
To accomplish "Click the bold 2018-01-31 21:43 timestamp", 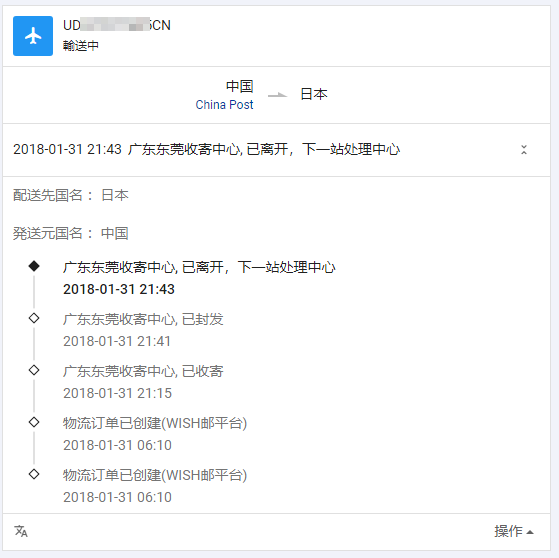I will [x=119, y=289].
